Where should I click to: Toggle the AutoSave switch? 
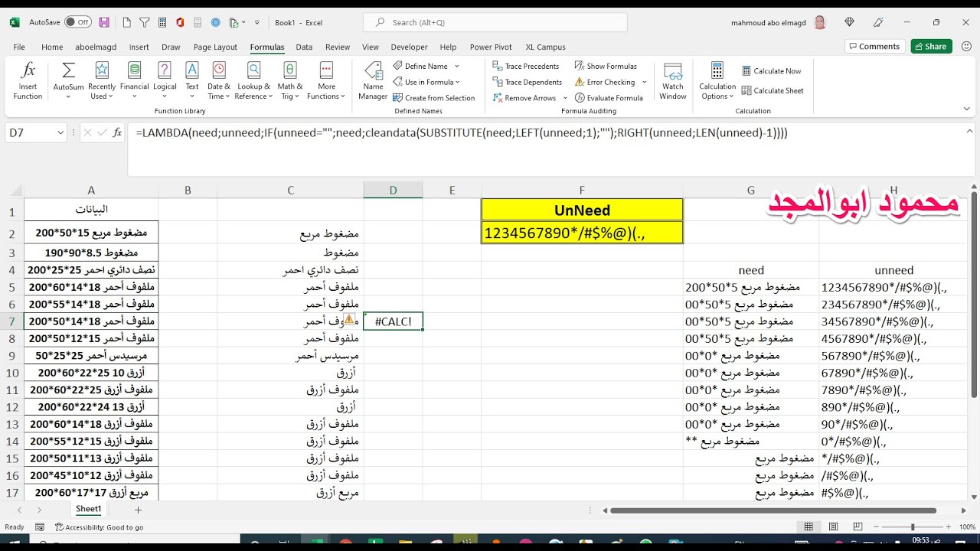77,22
